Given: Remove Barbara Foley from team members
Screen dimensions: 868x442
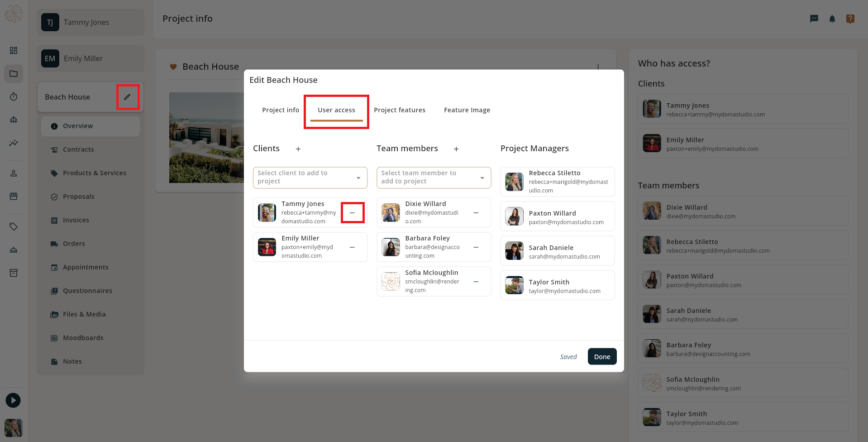Looking at the screenshot, I should 476,247.
